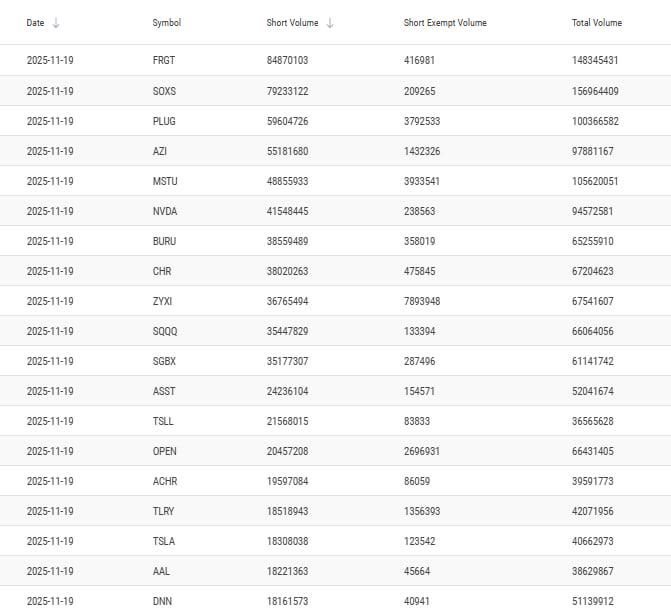Sort by the Short Volume column header
Screen dimensions: 671x614
(x=292, y=23)
